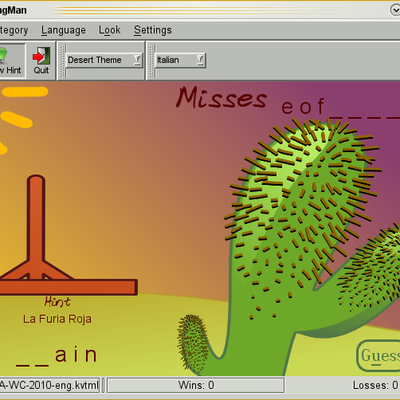Screen dimensions: 400x400
Task: Click the theme toolbar drag handle
Action: click(x=62, y=61)
